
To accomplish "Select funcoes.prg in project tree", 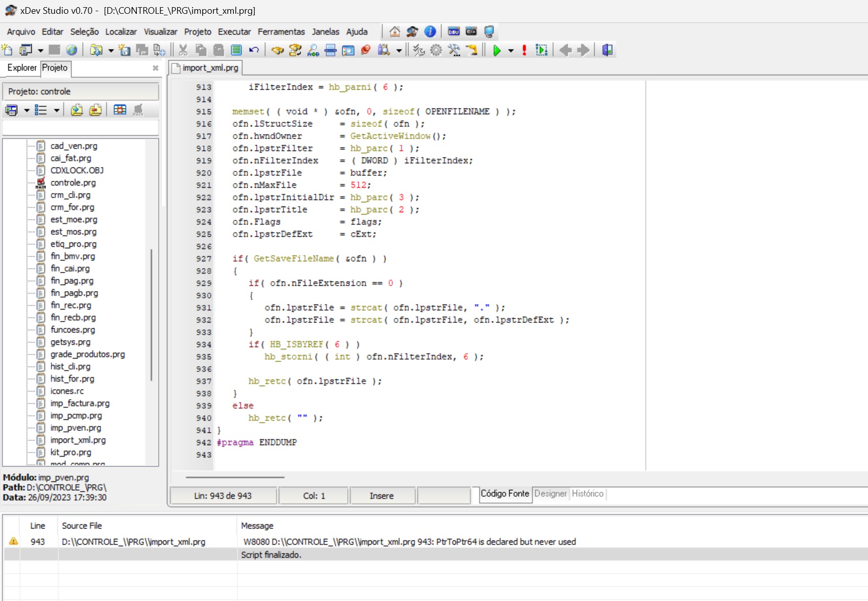I will pyautogui.click(x=73, y=330).
